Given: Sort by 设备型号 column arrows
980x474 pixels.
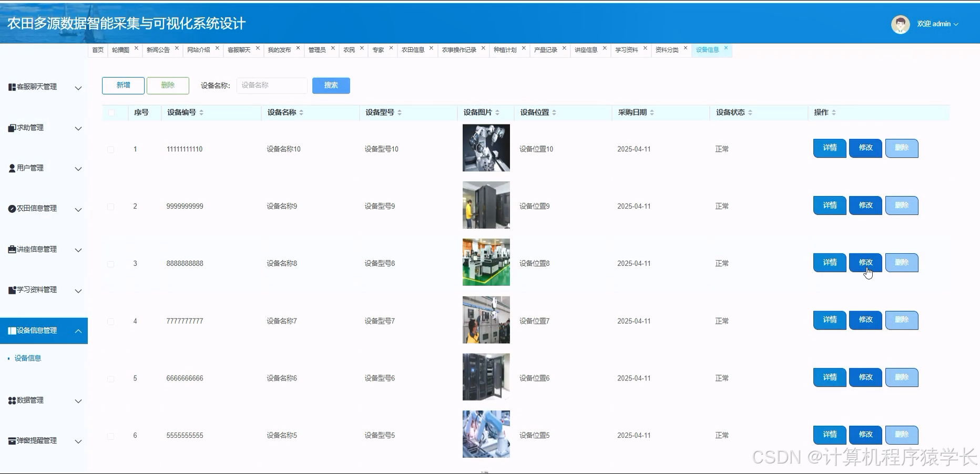Looking at the screenshot, I should pos(400,112).
